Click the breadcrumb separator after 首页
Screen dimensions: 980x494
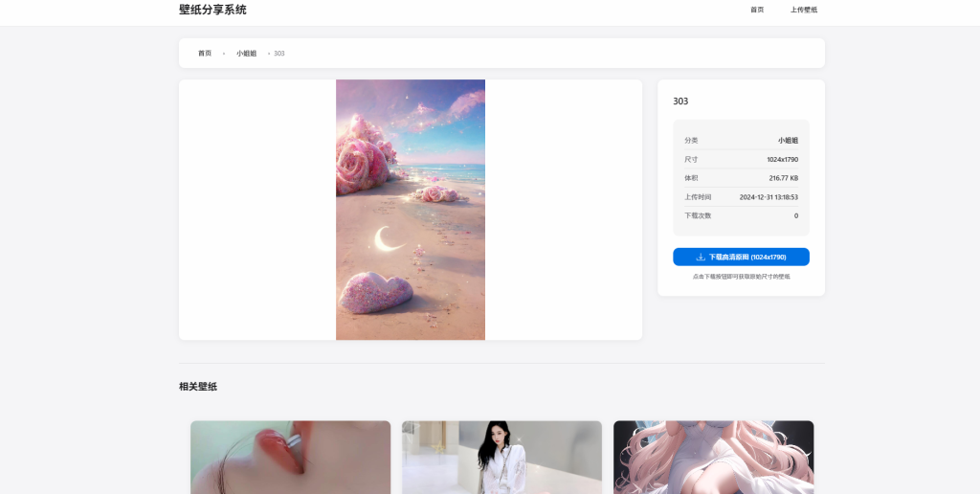pyautogui.click(x=224, y=54)
